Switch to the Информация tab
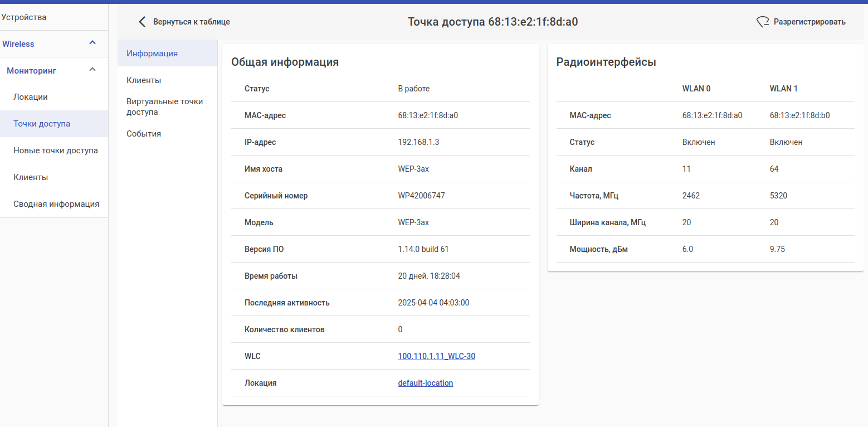 pyautogui.click(x=167, y=54)
